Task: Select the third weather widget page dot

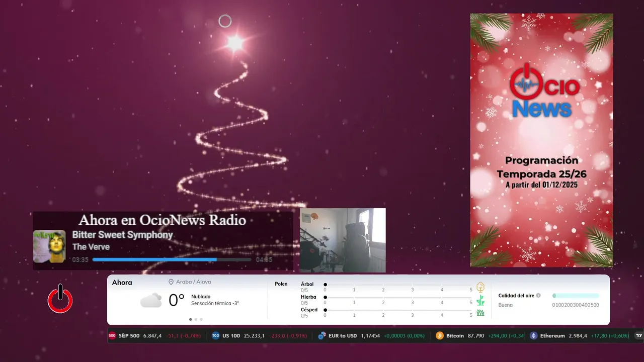Action: pyautogui.click(x=201, y=319)
